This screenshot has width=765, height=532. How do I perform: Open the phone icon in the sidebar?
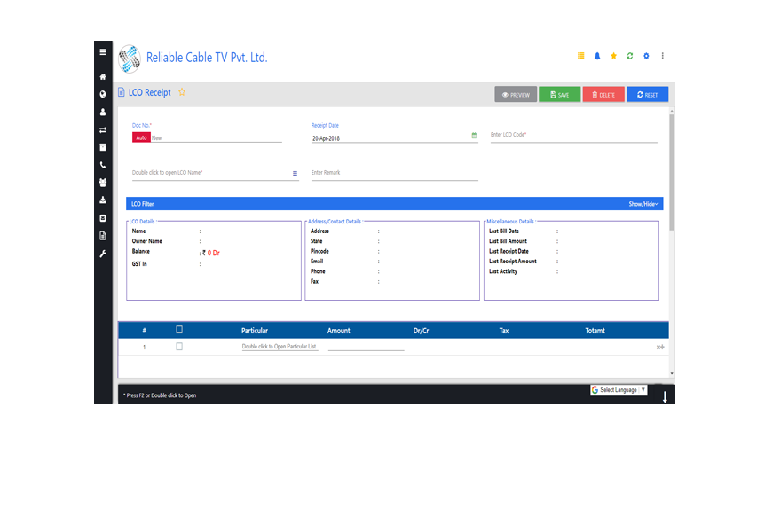(x=102, y=165)
